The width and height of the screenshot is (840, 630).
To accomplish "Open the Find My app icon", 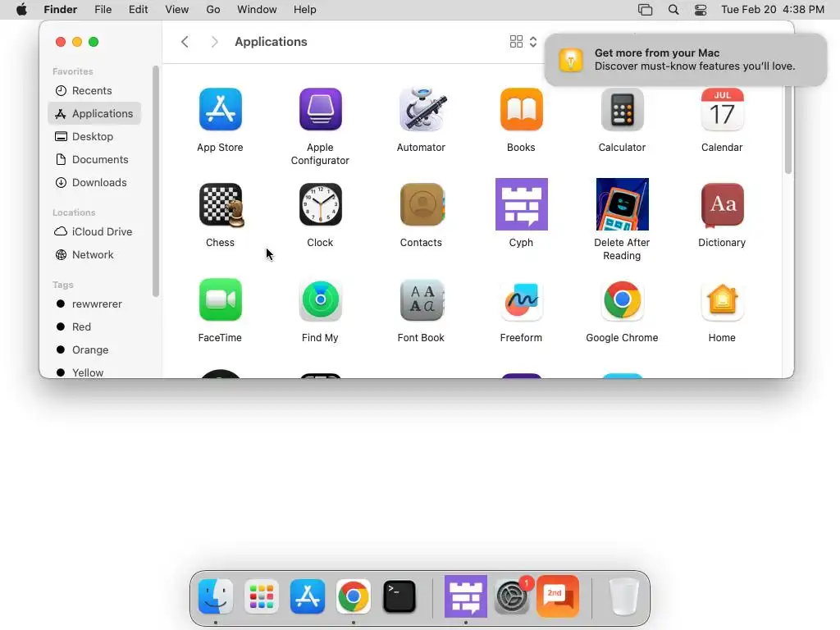I will (321, 299).
